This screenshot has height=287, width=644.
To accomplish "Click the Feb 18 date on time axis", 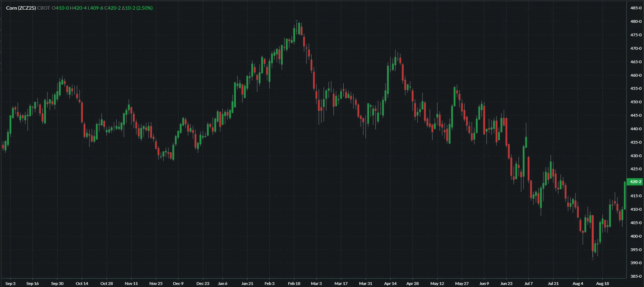I will [294, 284].
